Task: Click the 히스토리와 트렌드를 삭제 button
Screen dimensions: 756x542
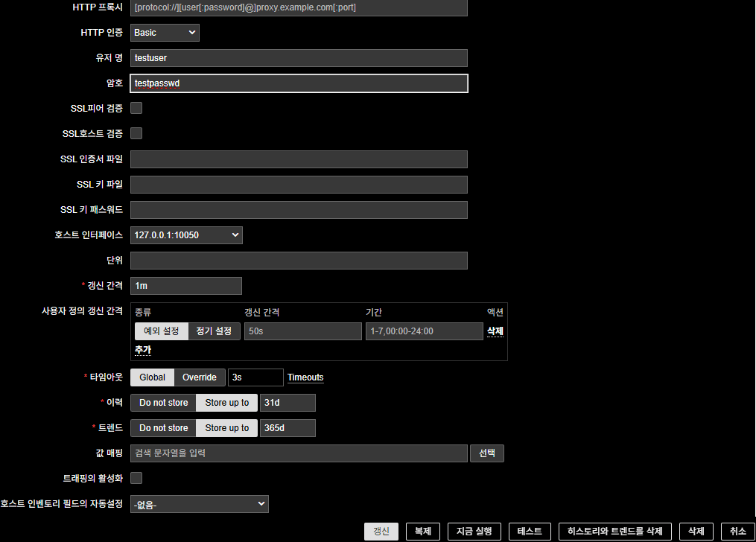Action: [614, 532]
